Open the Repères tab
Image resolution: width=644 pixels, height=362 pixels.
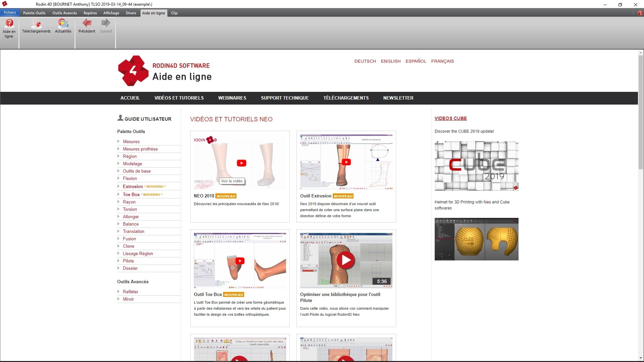90,13
